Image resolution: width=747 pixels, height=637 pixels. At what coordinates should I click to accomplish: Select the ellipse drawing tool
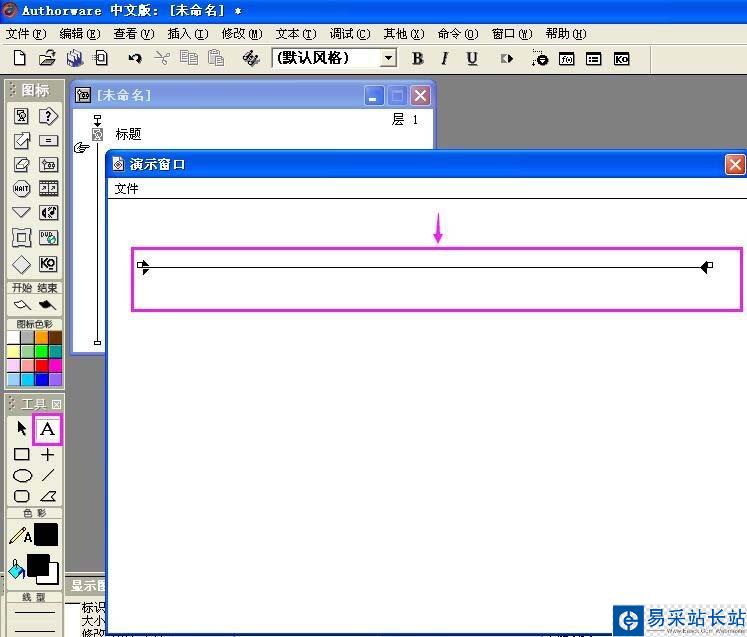click(22, 475)
